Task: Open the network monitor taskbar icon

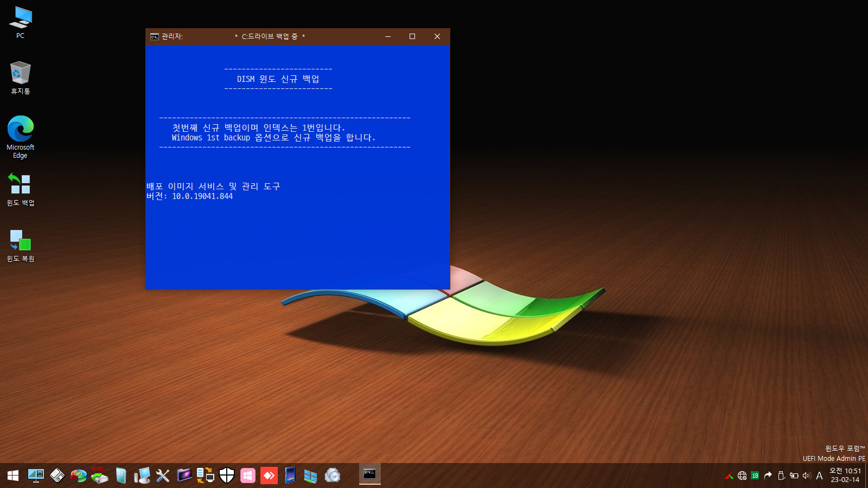Action: (36, 476)
